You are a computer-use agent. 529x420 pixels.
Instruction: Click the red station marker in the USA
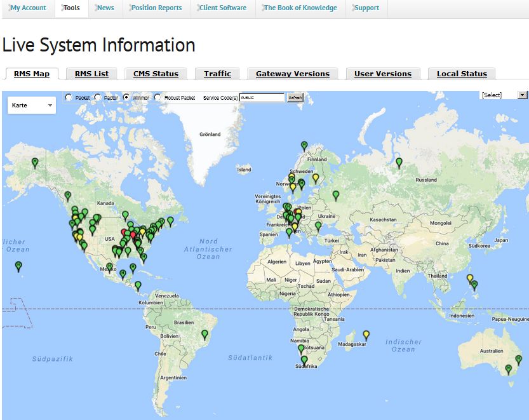coord(133,235)
